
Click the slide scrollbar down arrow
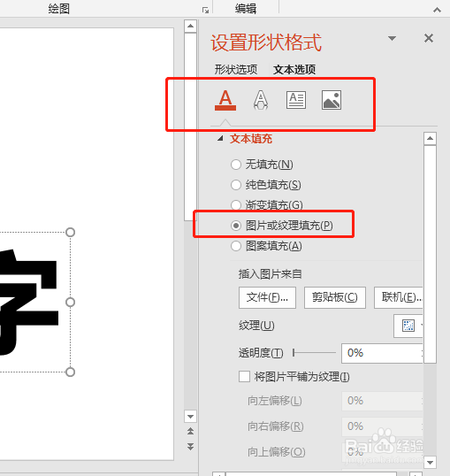point(190,416)
